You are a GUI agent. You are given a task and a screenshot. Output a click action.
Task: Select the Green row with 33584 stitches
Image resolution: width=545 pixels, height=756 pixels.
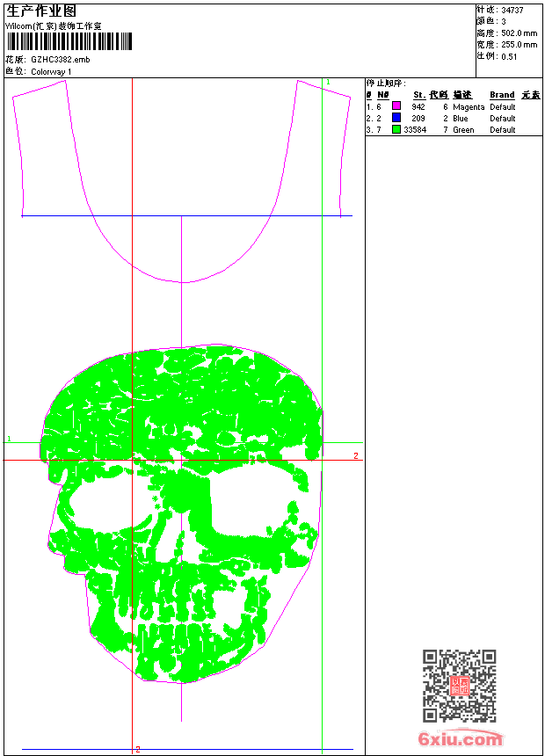pyautogui.click(x=418, y=130)
